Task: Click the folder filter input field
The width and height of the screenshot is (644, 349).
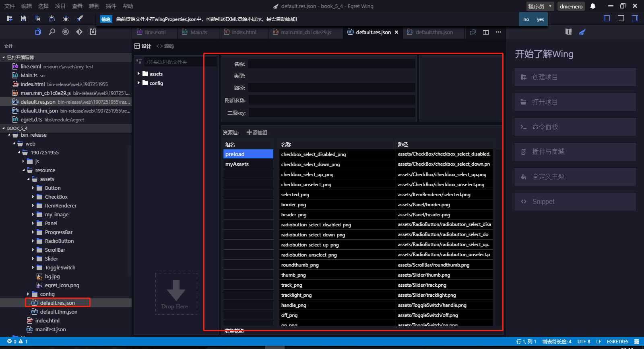Action: coord(181,62)
